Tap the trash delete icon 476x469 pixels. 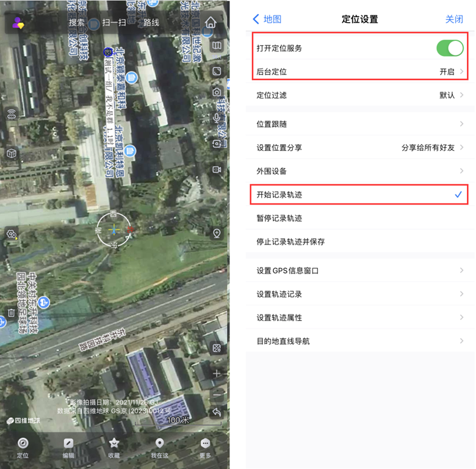[11, 313]
